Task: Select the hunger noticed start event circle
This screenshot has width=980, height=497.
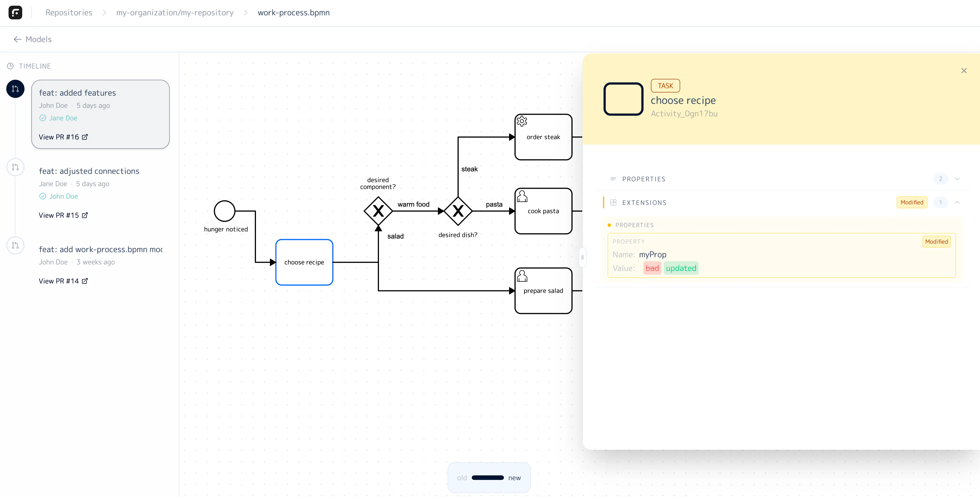Action: [224, 211]
